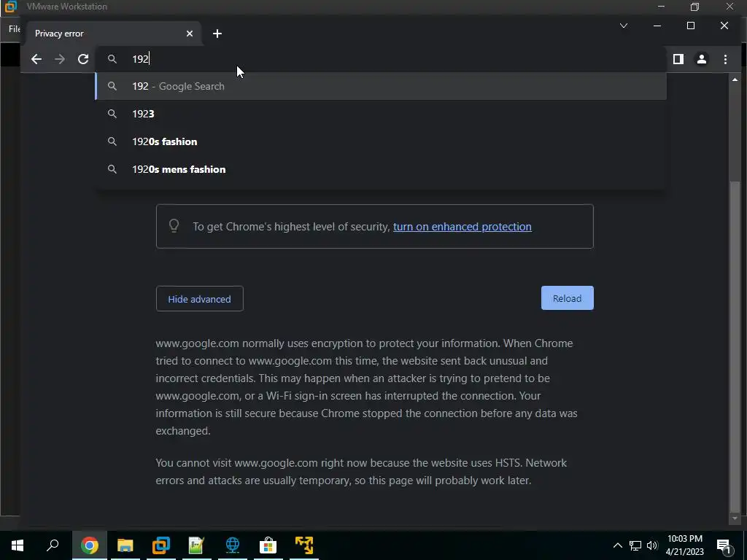Open VMware Workstation taskbar icon
The width and height of the screenshot is (747, 560).
pos(161,545)
